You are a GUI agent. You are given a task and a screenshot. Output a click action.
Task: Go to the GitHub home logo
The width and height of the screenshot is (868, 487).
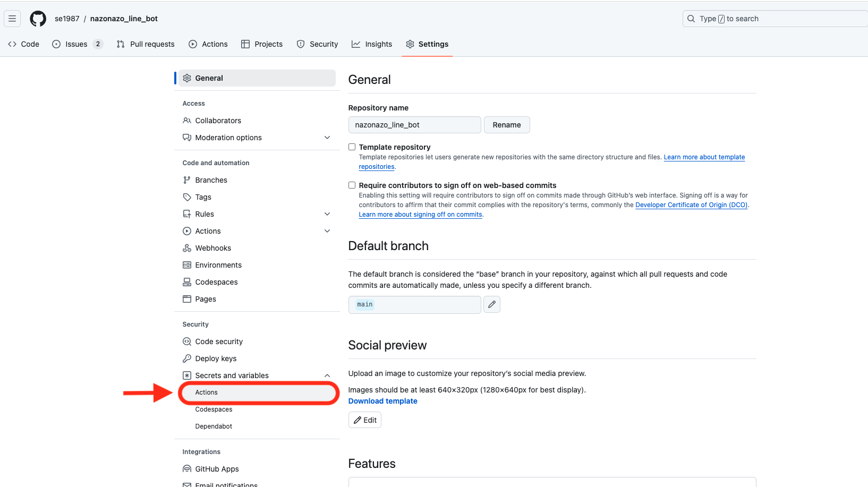pos(38,19)
